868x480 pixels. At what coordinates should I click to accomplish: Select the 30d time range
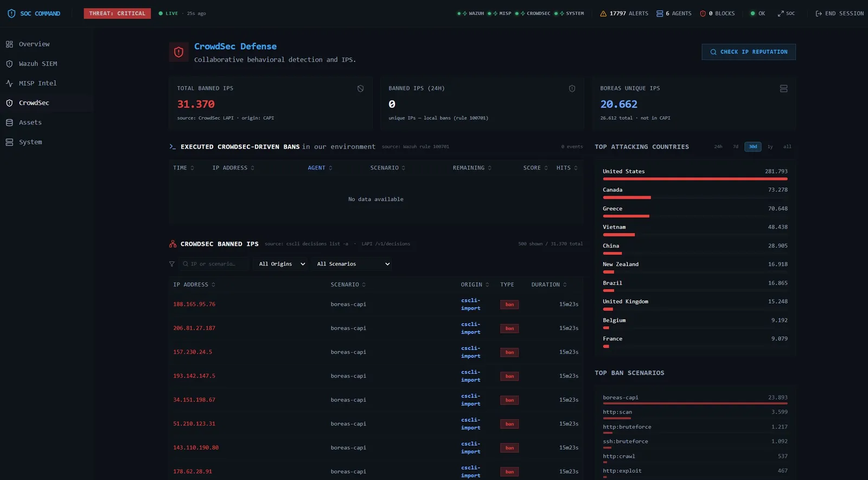click(753, 147)
